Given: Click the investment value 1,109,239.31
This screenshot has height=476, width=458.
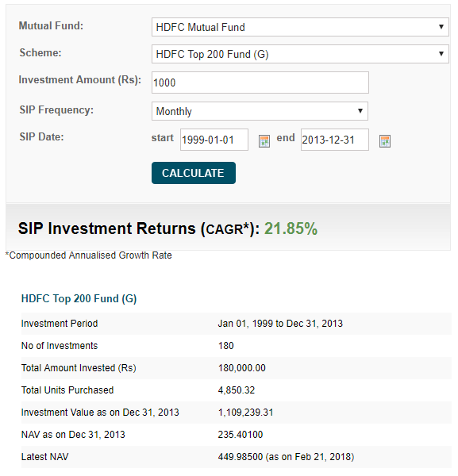Looking at the screenshot, I should point(246,413).
